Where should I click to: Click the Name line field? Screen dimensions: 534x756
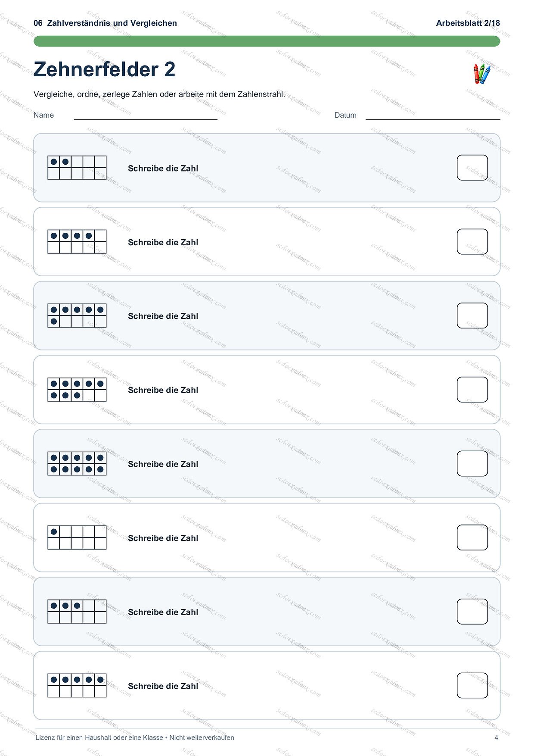coord(146,116)
